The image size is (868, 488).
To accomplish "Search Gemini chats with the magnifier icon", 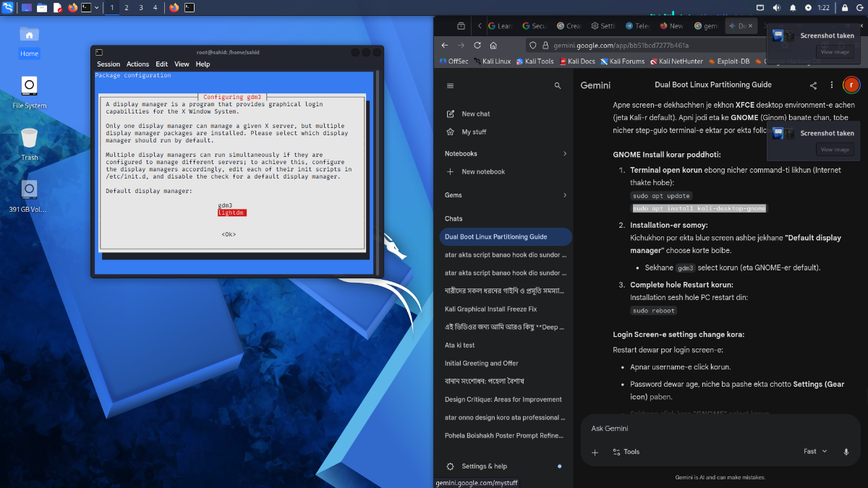I will (558, 85).
